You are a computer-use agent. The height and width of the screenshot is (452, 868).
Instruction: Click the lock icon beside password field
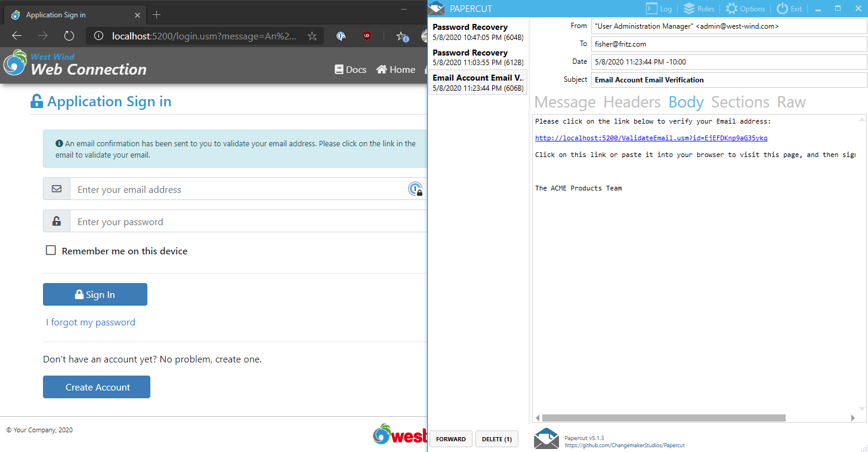pos(57,221)
